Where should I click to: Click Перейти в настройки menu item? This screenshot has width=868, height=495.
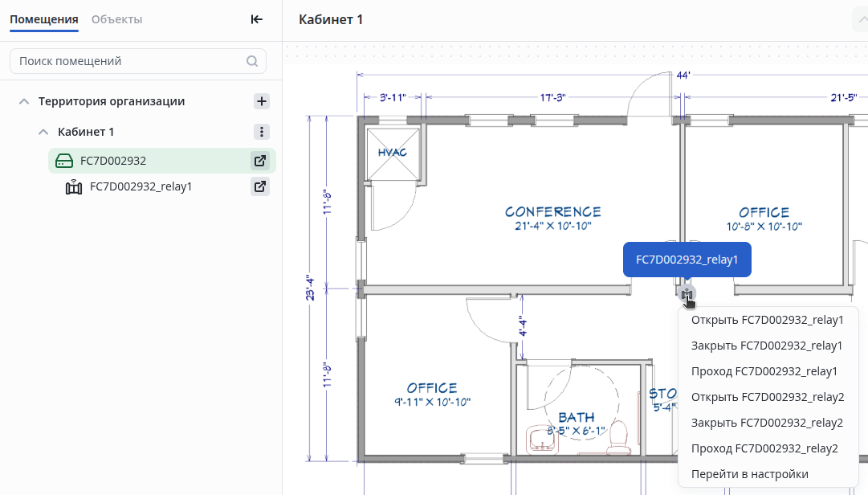(750, 474)
